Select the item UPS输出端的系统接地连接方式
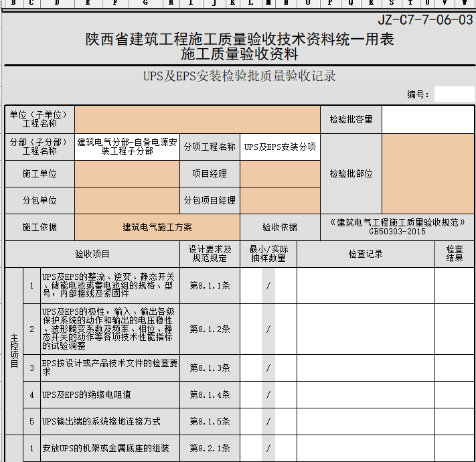Screen dimensions: 476x462 pos(110,421)
